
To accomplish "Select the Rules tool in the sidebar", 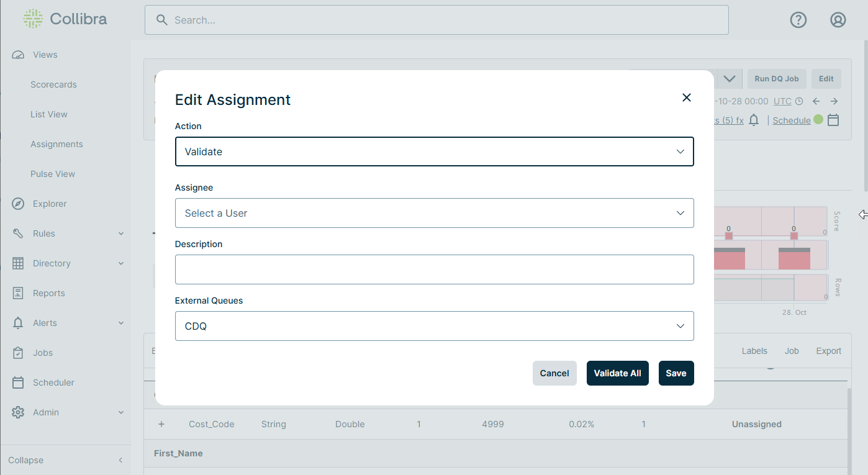I will pos(43,233).
